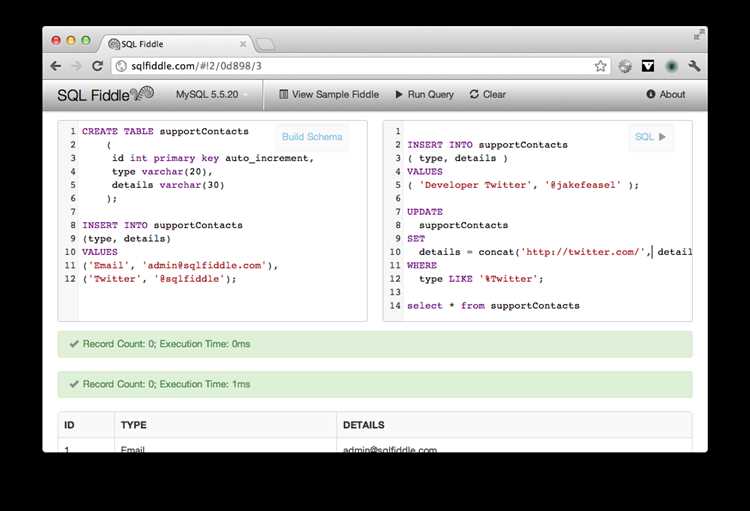750x511 pixels.
Task: Click the SQL Fiddle logo
Action: pyautogui.click(x=105, y=94)
